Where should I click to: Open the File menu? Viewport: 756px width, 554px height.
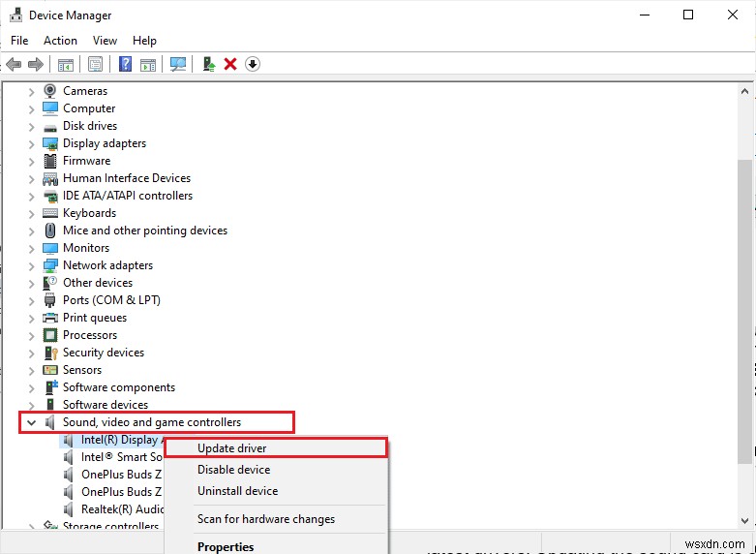tap(19, 41)
